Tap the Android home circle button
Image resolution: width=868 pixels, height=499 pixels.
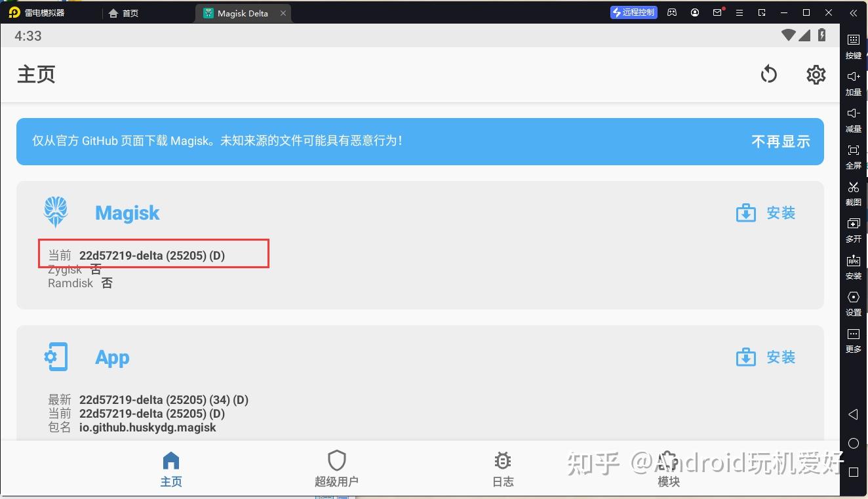(854, 443)
